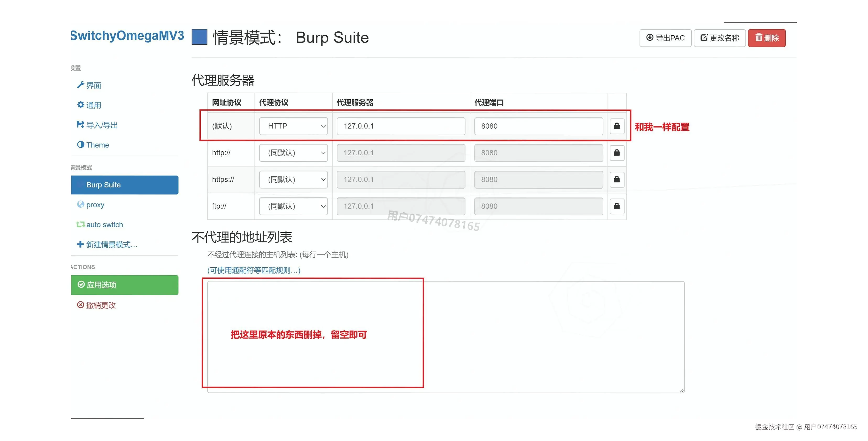868x441 pixels.
Task: Open wildcard matching rules help link
Action: pos(254,270)
